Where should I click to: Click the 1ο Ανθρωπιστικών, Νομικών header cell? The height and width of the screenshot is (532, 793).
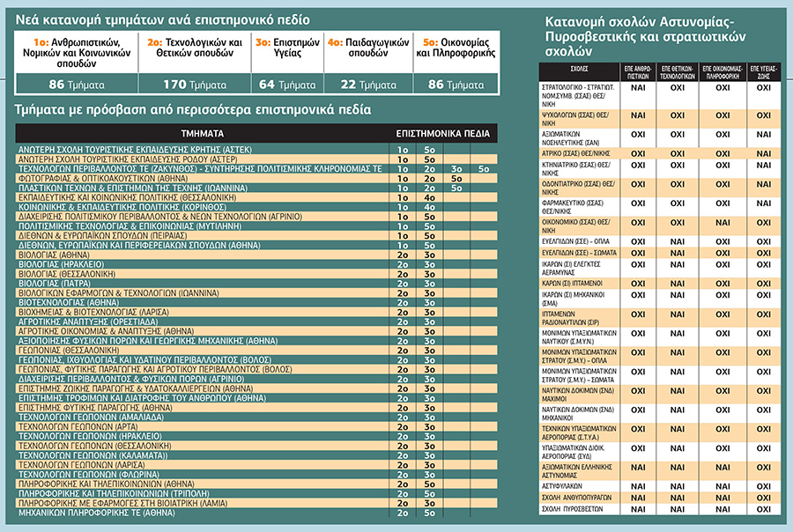point(77,53)
